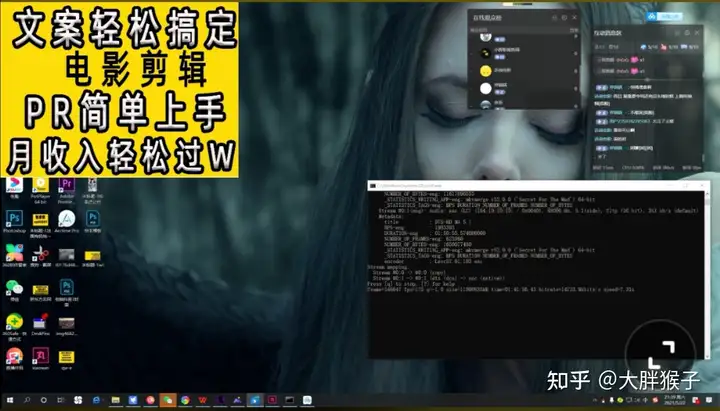This screenshot has width=720, height=411.
Task: Select the dark magenta app icon in bottom row
Action: pyautogui.click(x=40, y=357)
